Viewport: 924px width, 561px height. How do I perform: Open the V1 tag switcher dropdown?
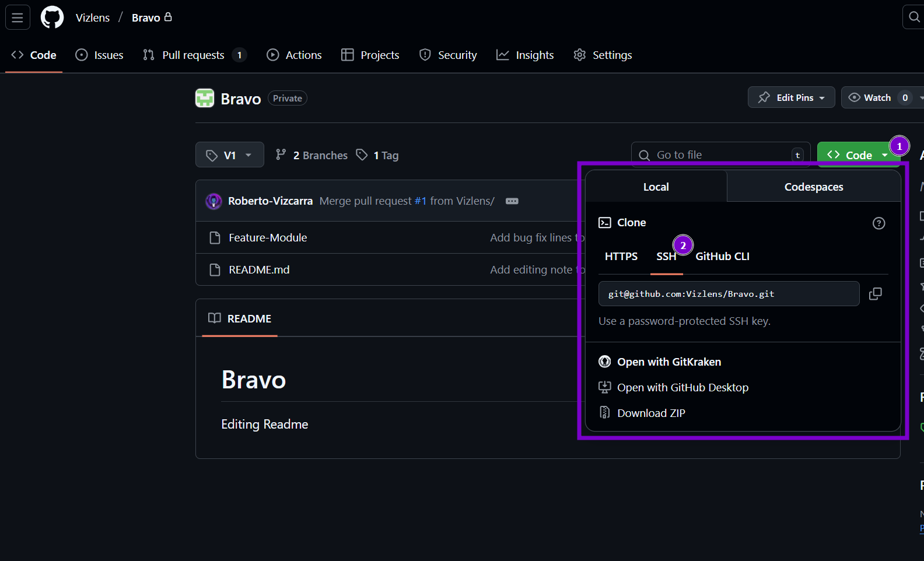coord(230,155)
